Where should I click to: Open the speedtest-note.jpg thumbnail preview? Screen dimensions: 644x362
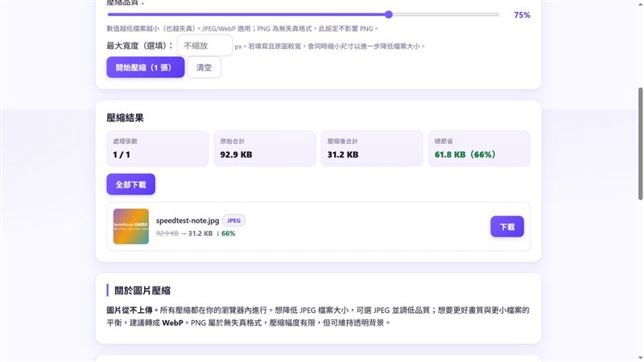pos(131,227)
